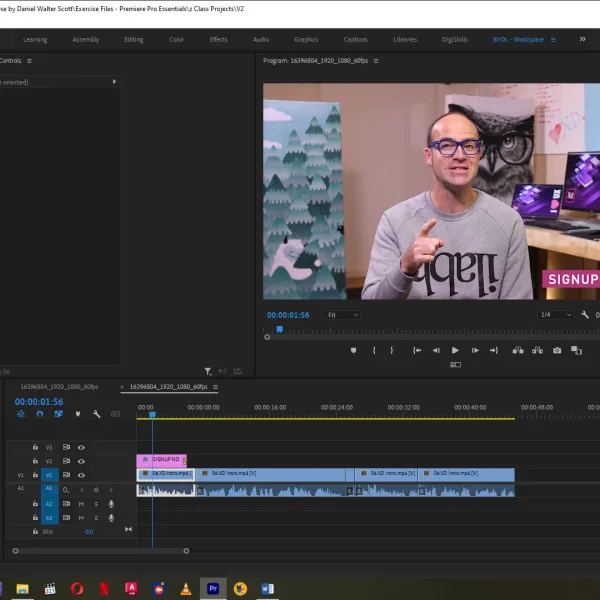The width and height of the screenshot is (600, 600).
Task: Export frame with camera icon
Action: (x=557, y=350)
